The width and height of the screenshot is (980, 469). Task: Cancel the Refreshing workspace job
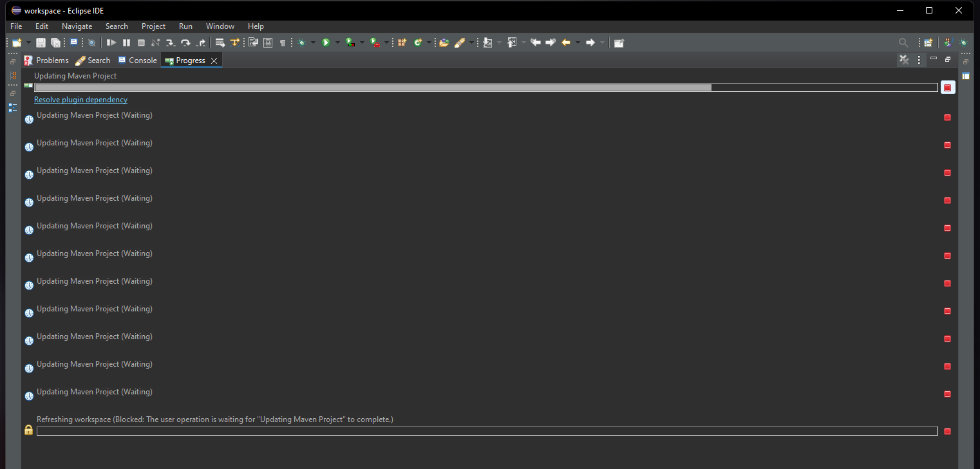(947, 431)
